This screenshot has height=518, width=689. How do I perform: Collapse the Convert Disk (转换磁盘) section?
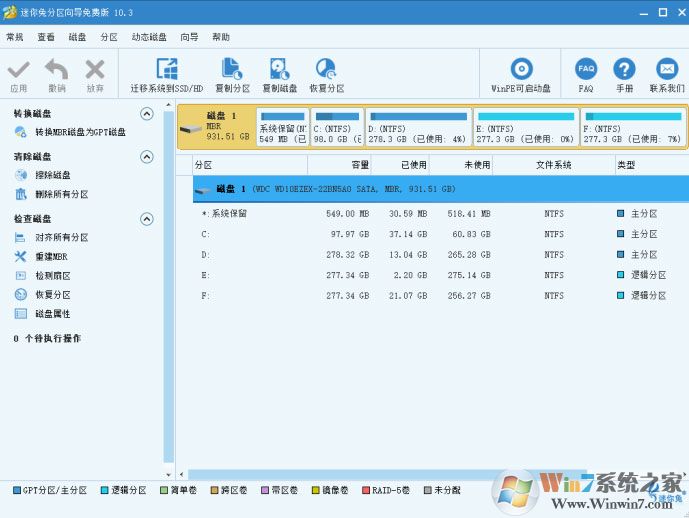tap(147, 114)
